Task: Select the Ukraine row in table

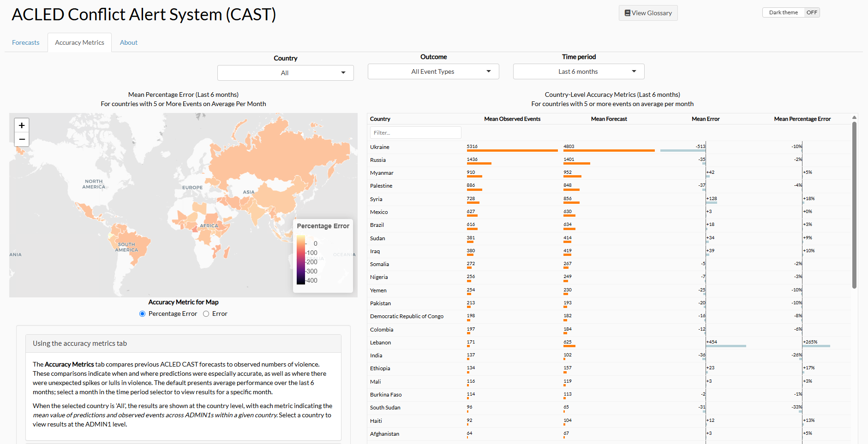Action: [609, 147]
